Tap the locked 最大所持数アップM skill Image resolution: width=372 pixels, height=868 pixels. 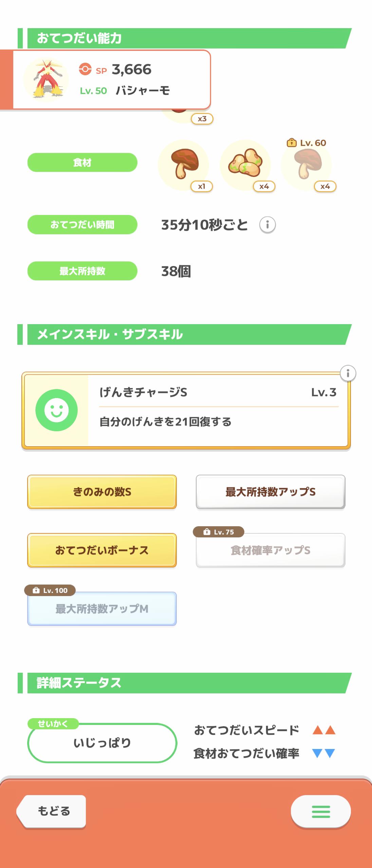click(x=102, y=609)
